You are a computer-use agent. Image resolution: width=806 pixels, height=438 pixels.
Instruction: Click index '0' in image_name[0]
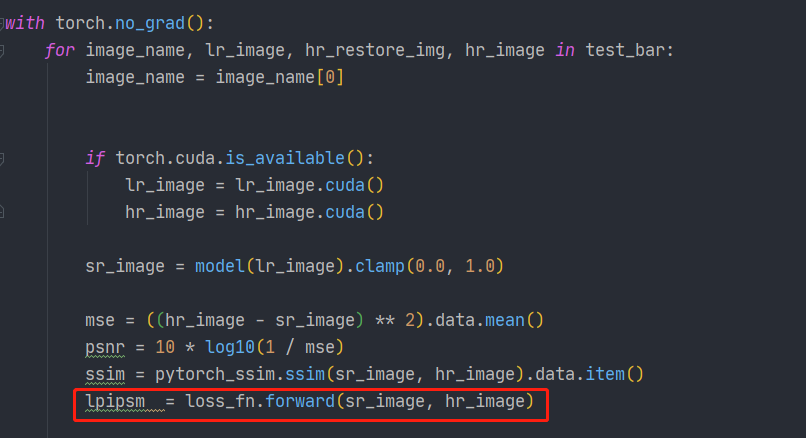330,77
